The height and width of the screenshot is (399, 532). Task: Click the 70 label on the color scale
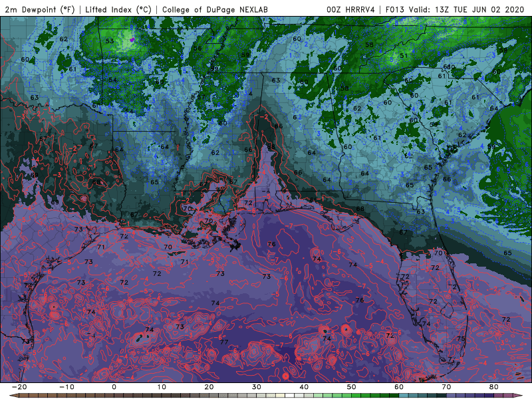click(446, 387)
